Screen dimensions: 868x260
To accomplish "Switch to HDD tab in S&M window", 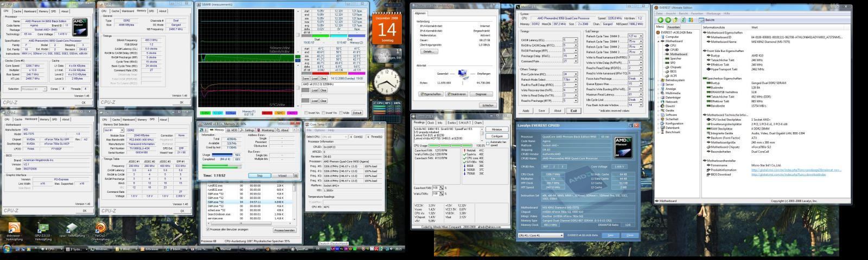I will coord(232,130).
